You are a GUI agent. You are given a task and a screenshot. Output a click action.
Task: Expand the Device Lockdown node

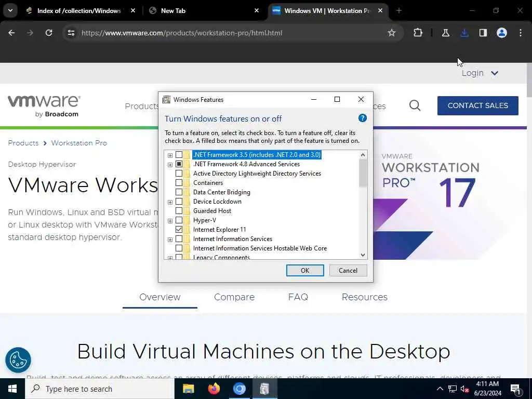click(x=170, y=202)
